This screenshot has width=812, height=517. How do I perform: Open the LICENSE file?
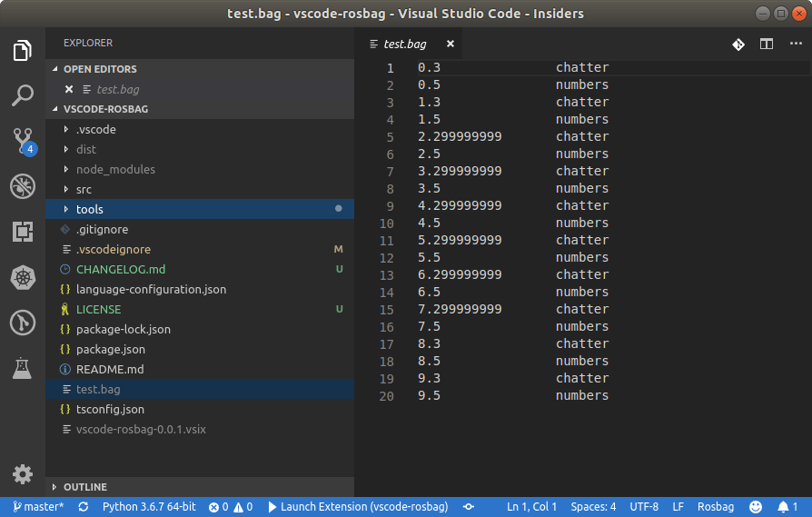(x=200, y=309)
